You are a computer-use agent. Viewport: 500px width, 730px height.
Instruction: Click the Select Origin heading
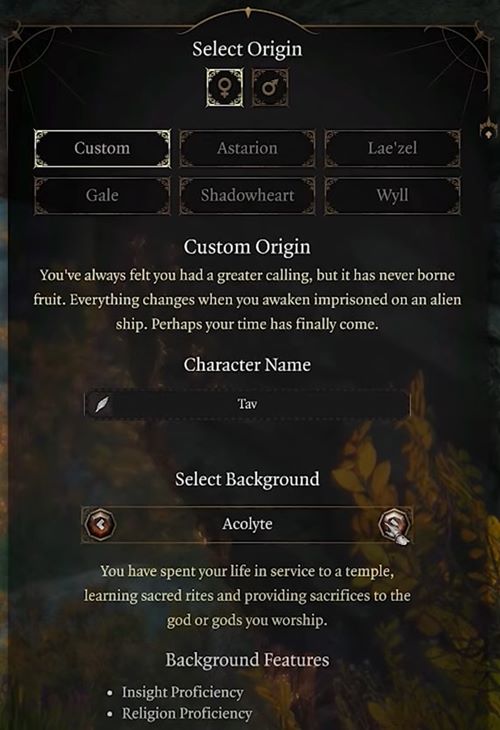pos(247,49)
